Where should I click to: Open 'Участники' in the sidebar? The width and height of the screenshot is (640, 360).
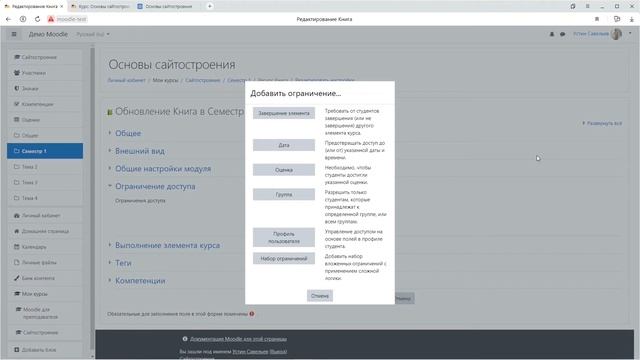(x=45, y=73)
